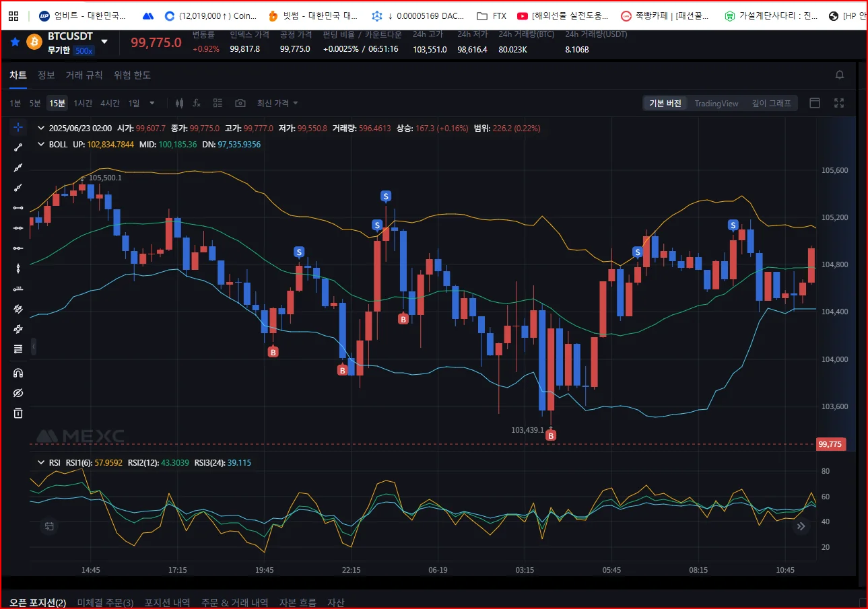Select the 1일 timeframe
Image resolution: width=868 pixels, height=609 pixels.
point(134,103)
